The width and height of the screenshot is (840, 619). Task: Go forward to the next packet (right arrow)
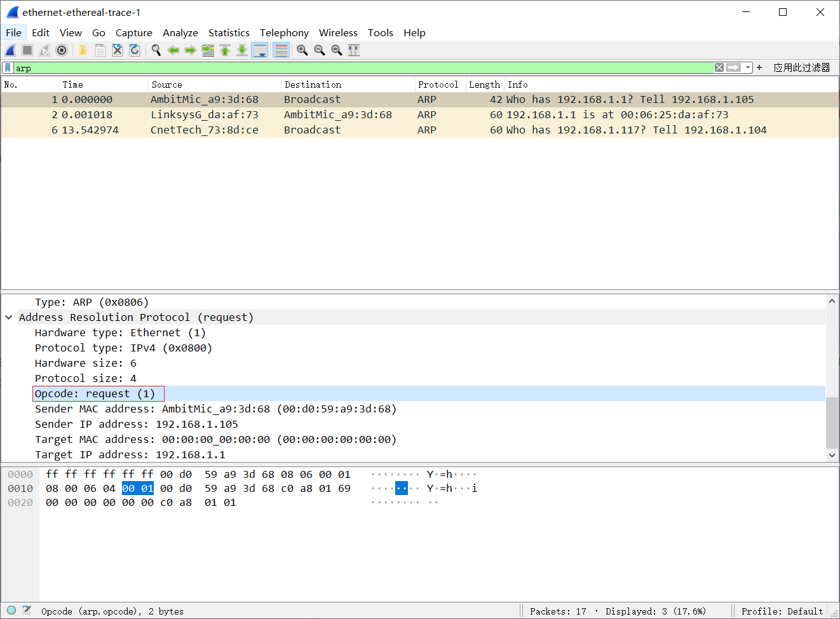pos(190,50)
